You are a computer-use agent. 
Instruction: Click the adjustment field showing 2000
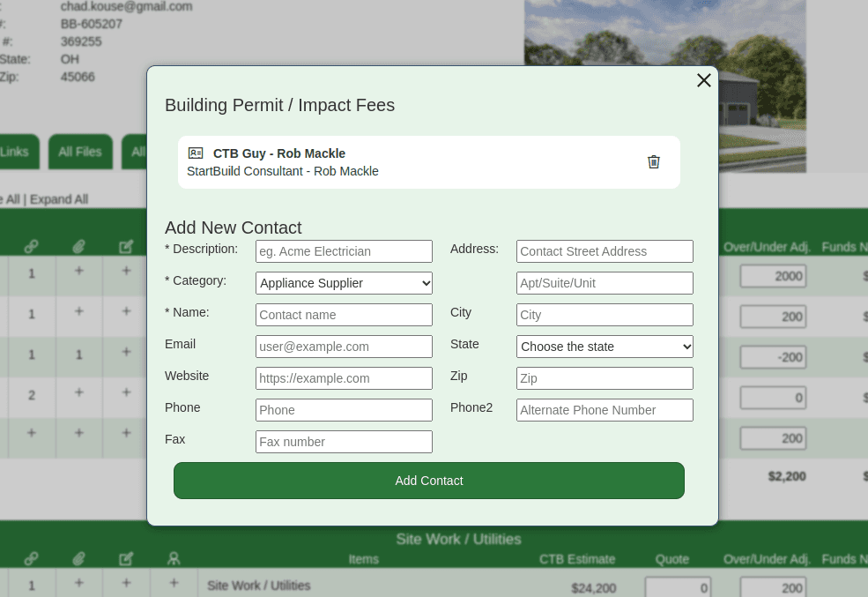[x=773, y=276]
